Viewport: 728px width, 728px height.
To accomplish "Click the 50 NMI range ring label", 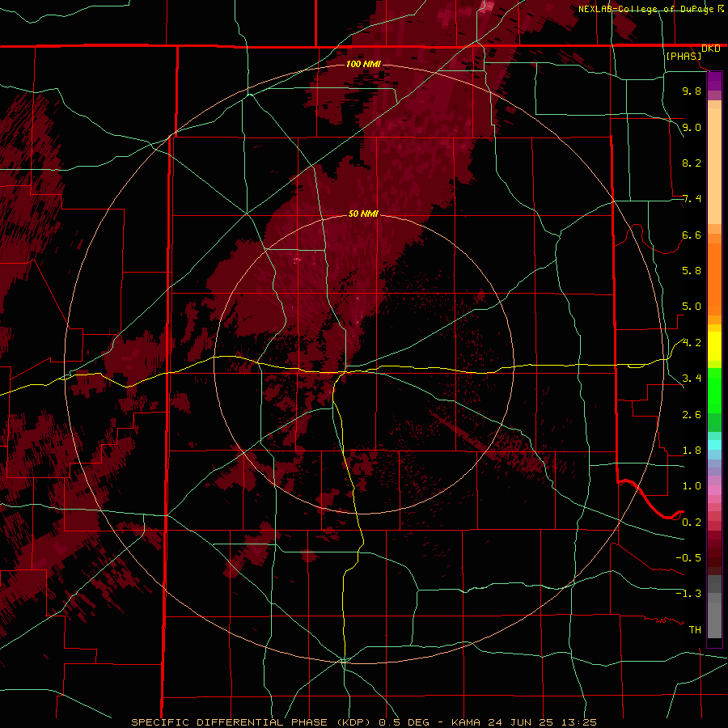I will pos(363,214).
